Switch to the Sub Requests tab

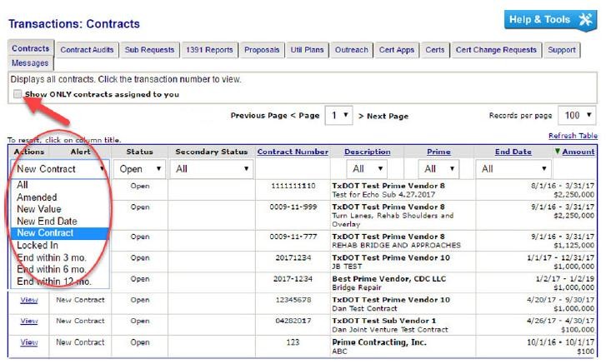[x=149, y=50]
